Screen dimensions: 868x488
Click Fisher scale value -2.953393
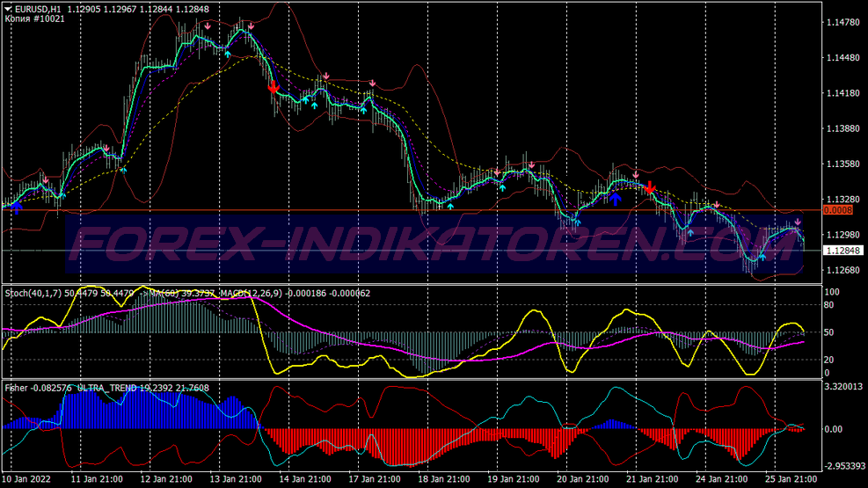coord(843,466)
